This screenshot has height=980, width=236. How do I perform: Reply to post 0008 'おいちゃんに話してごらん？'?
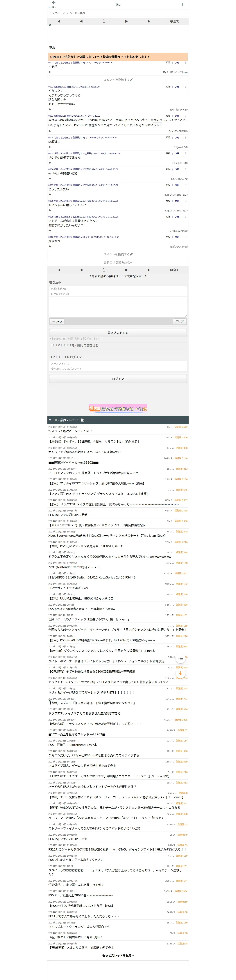[50, 210]
